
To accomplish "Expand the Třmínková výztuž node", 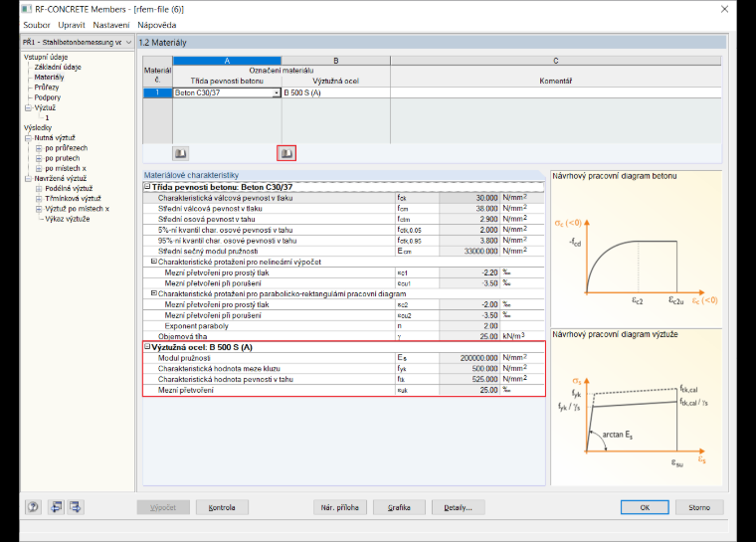I will [39, 199].
